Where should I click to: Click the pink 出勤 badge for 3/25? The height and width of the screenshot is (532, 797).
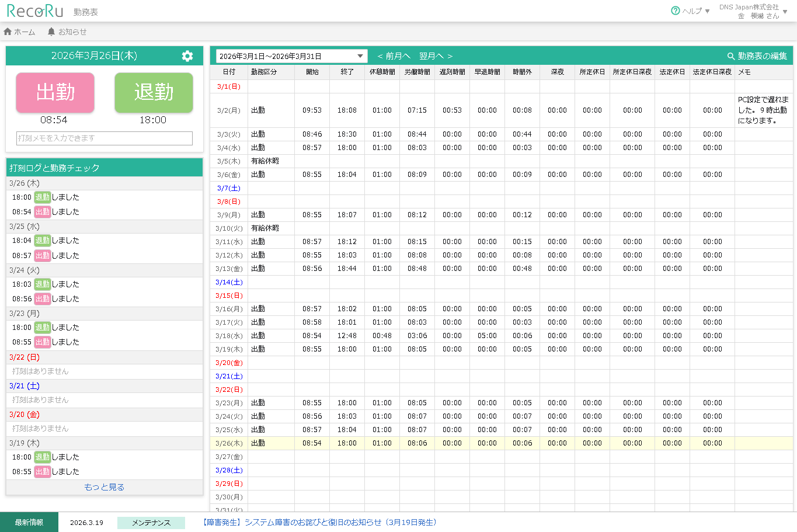(42, 256)
